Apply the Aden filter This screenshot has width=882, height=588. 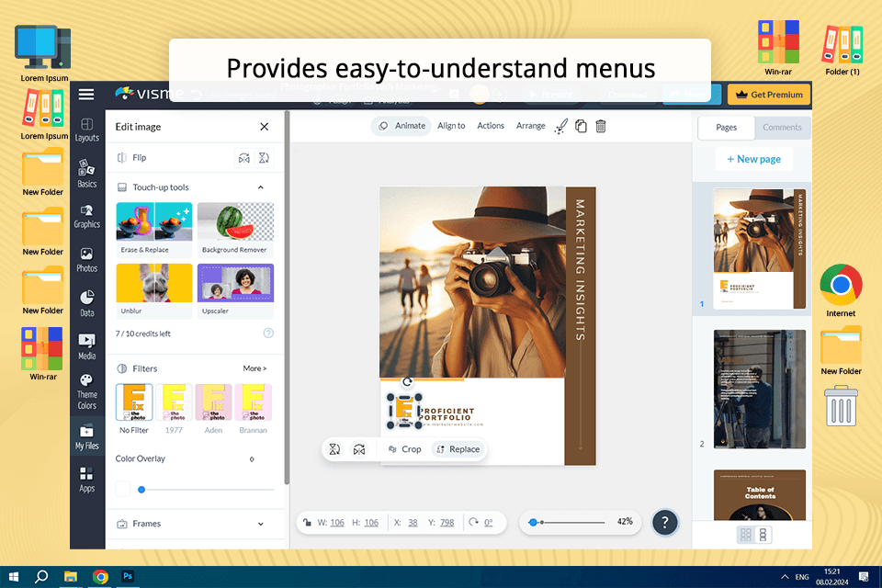pos(213,409)
